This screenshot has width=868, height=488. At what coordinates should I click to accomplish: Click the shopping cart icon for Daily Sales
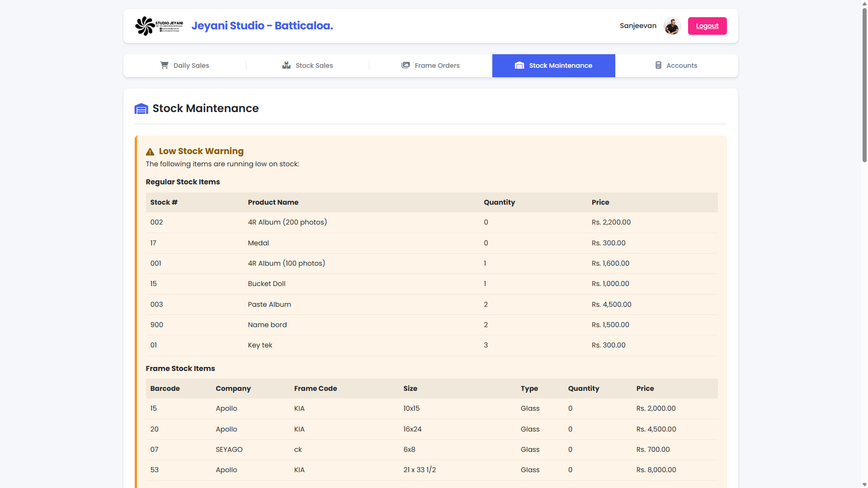[164, 65]
